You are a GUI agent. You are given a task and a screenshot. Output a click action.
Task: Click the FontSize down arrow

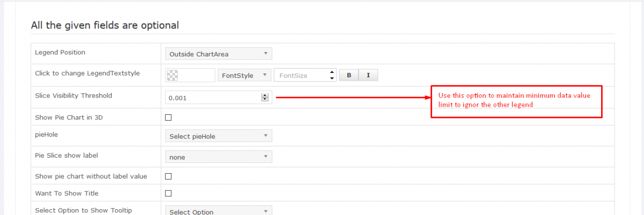tap(332, 78)
